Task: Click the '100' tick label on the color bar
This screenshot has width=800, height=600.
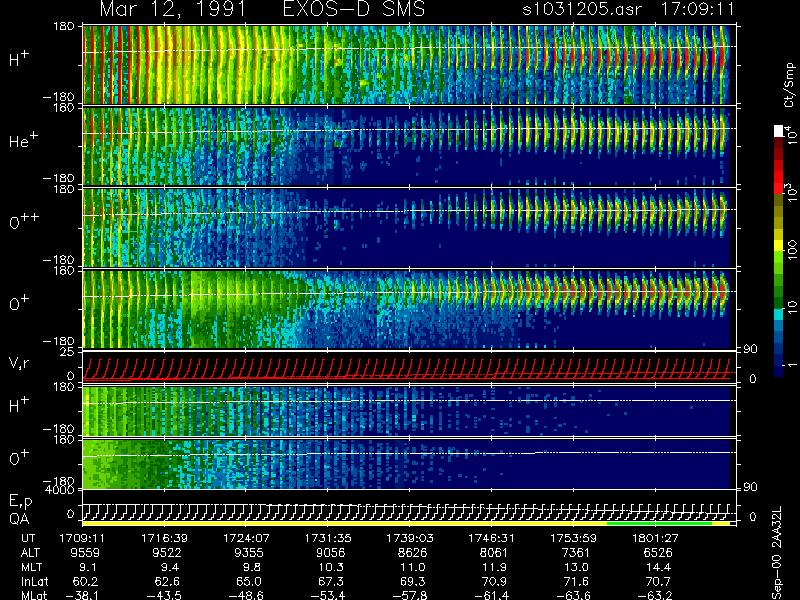Action: pos(792,250)
